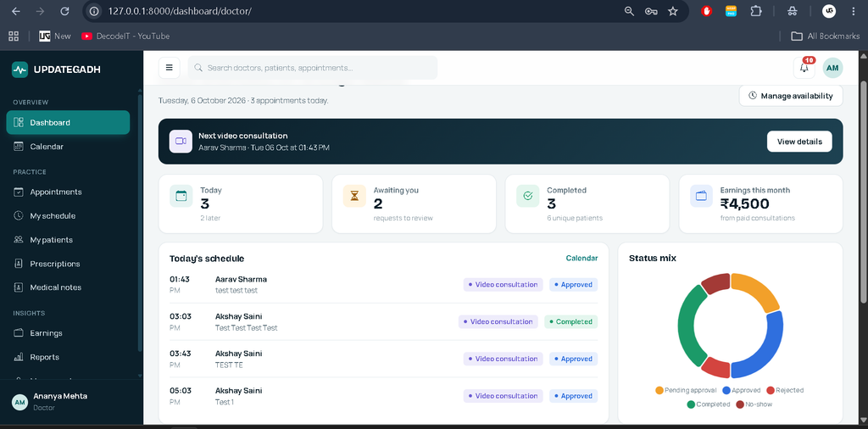868x429 pixels.
Task: Click the clock icon in Manage availability
Action: (753, 96)
